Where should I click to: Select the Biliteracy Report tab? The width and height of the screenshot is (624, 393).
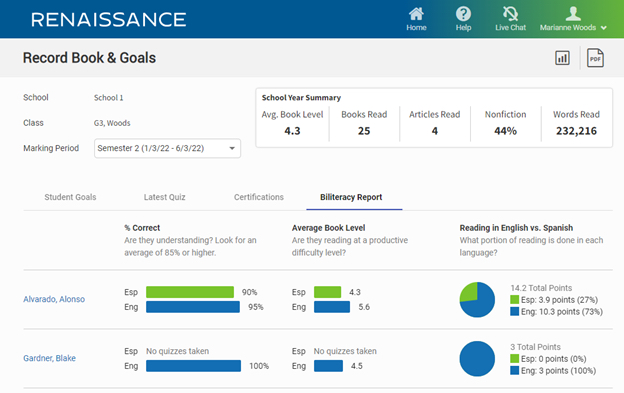point(351,197)
